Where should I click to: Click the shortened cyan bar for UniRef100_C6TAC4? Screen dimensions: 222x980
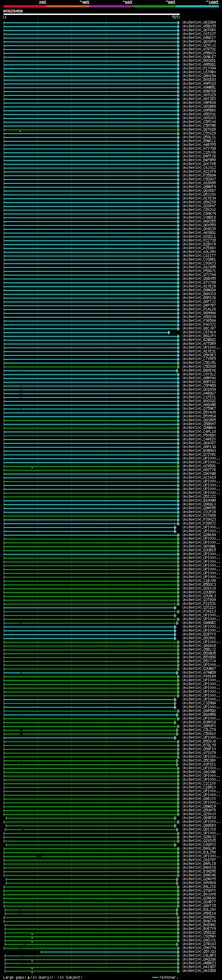pos(87,332)
